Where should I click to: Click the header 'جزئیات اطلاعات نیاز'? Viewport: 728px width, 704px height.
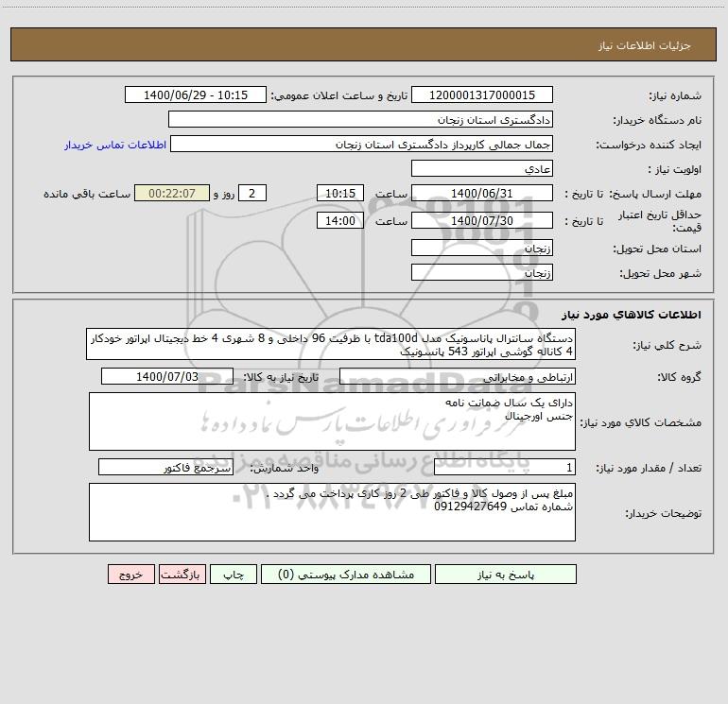point(645,45)
